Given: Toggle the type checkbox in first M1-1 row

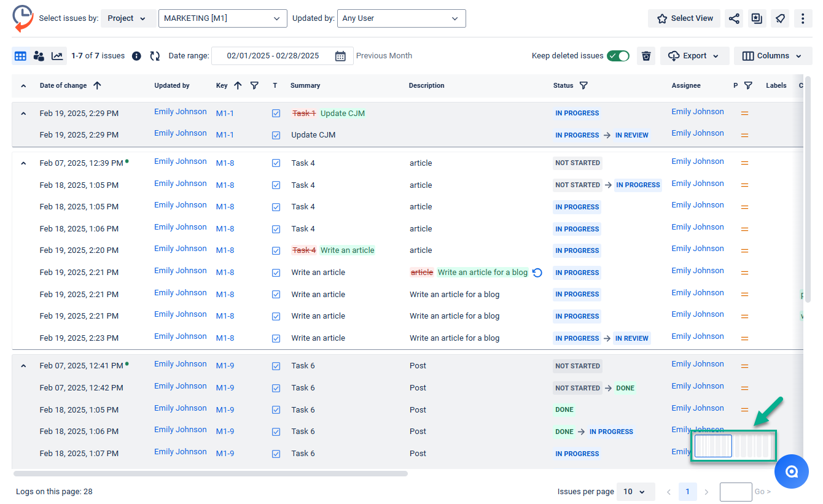Looking at the screenshot, I should coord(276,114).
